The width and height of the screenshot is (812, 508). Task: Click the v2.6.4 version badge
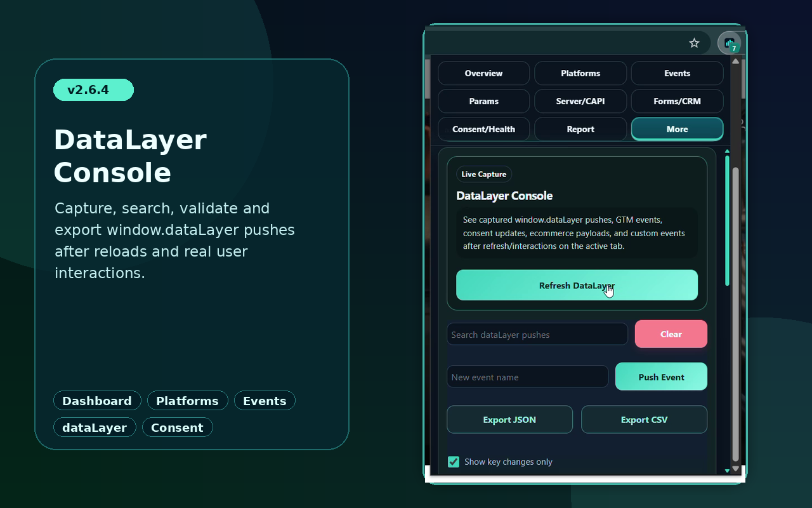93,90
